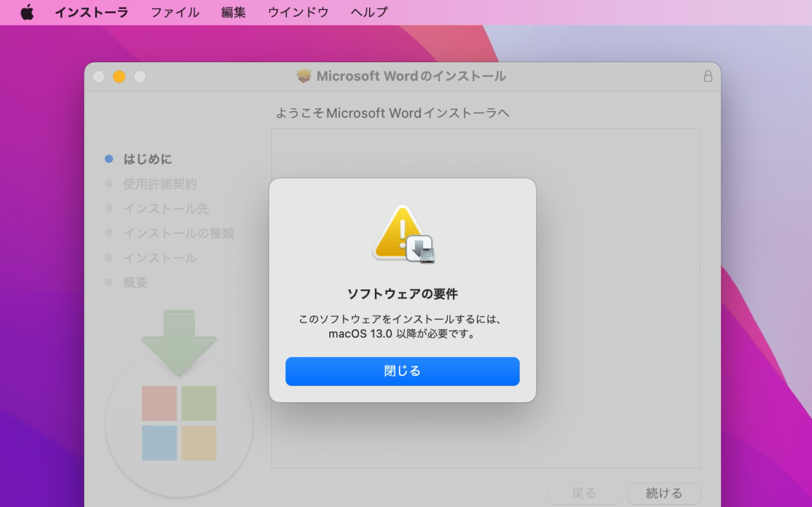Click the warning installer icon in dialog
The width and height of the screenshot is (812, 507).
click(403, 234)
